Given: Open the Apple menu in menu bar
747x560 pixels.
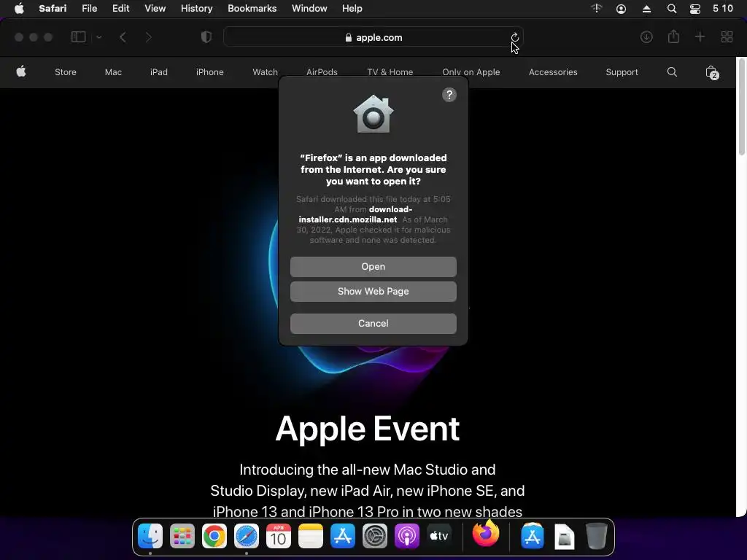Looking at the screenshot, I should tap(19, 9).
